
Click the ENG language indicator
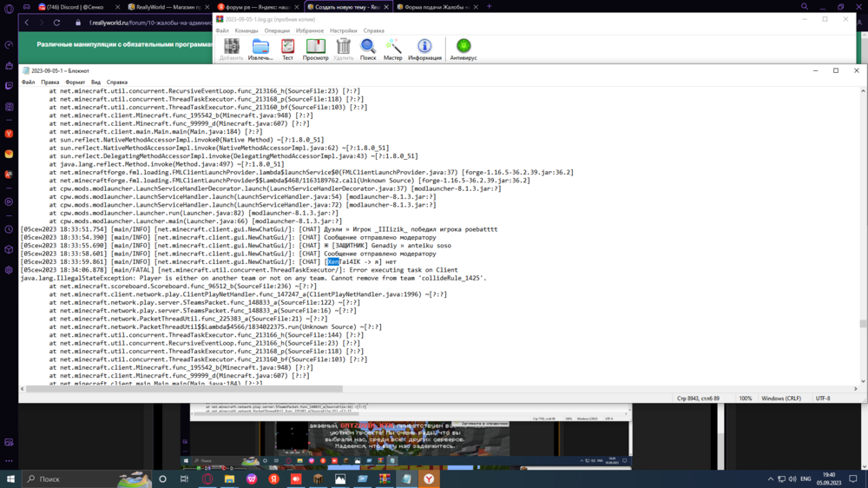coord(806,479)
